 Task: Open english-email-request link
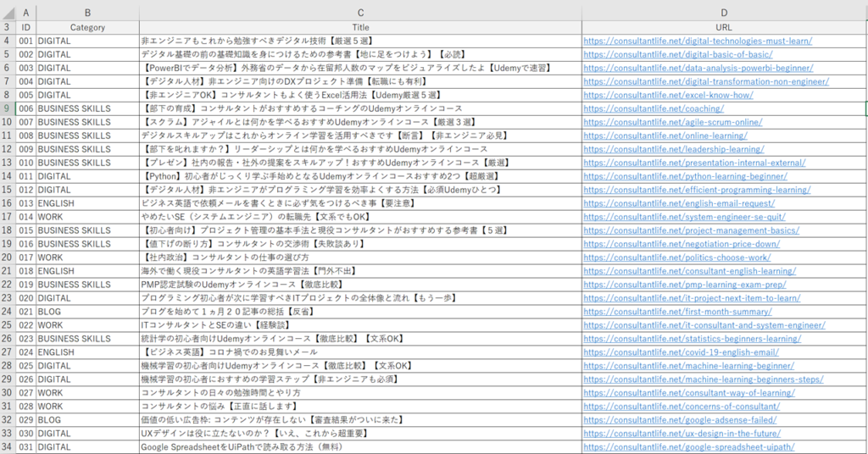[679, 203]
